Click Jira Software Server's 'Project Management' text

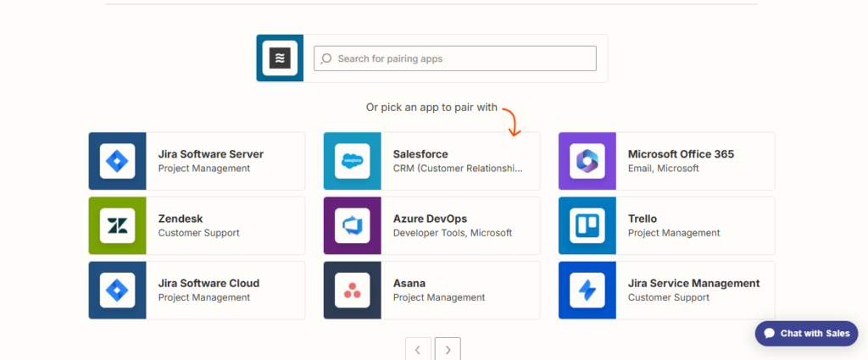(x=204, y=168)
